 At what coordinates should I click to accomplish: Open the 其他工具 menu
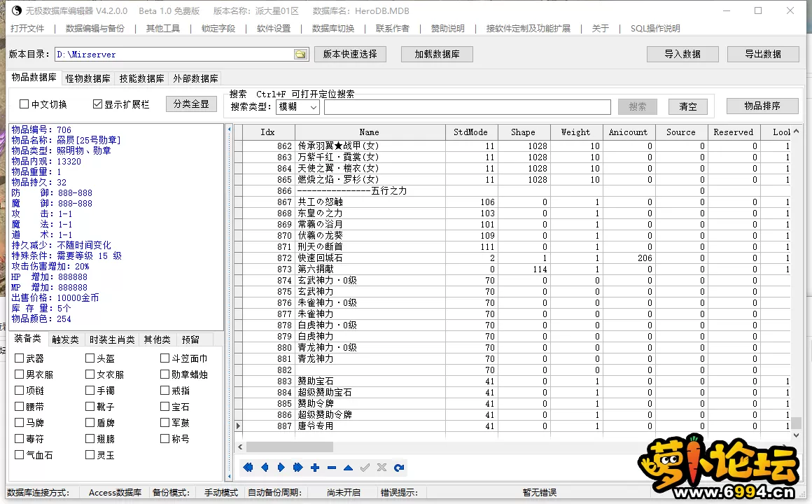tap(163, 29)
